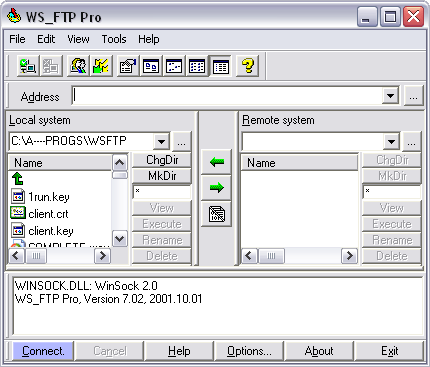Click the local ChgDir button
The image size is (430, 367).
[x=162, y=160]
